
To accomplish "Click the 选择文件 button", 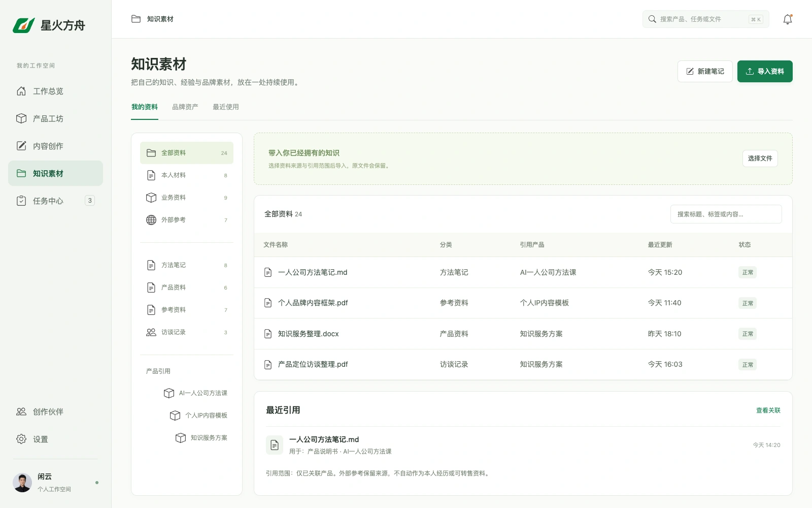I will pos(760,158).
